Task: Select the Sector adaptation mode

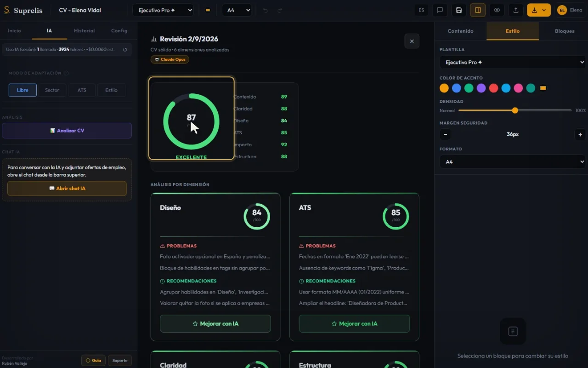Action: click(x=52, y=90)
